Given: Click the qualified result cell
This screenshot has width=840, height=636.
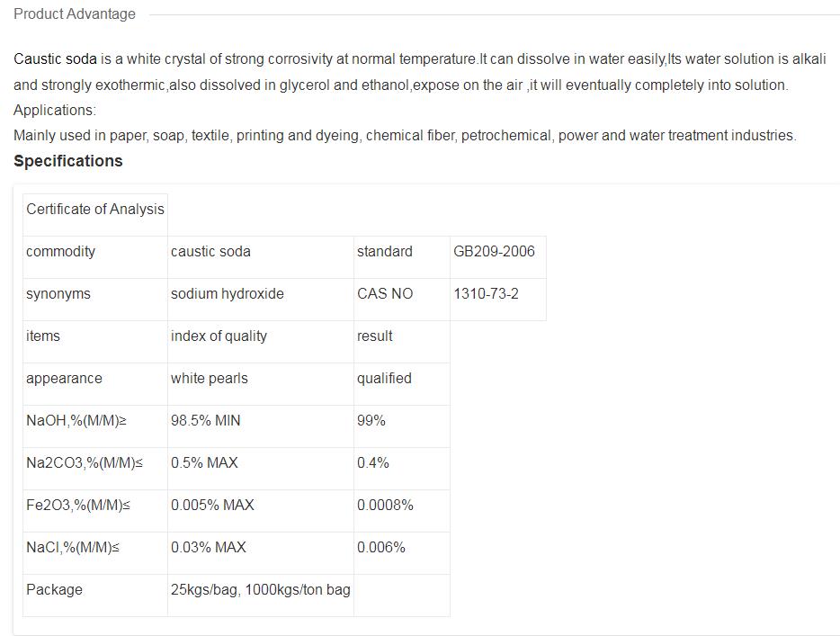Looking at the screenshot, I should (x=384, y=379).
